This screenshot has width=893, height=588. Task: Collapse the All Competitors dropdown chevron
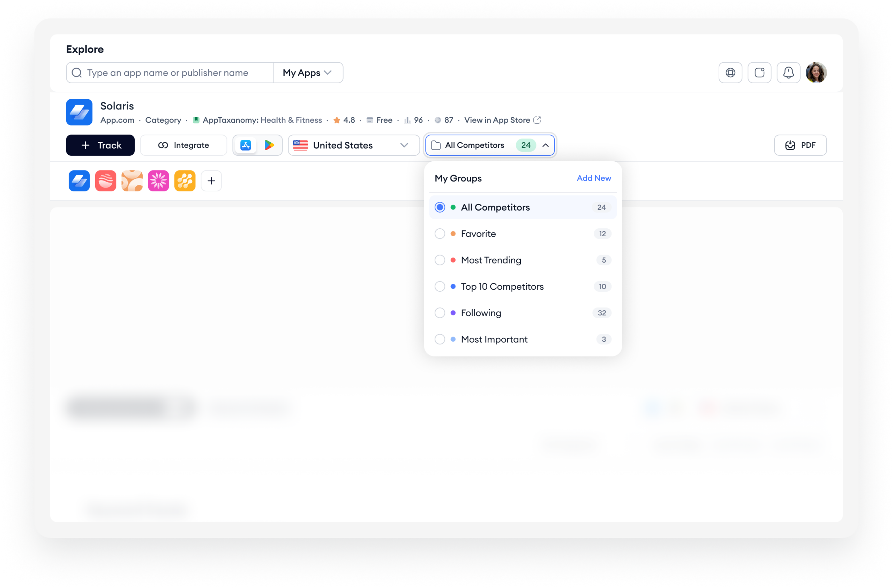(545, 145)
